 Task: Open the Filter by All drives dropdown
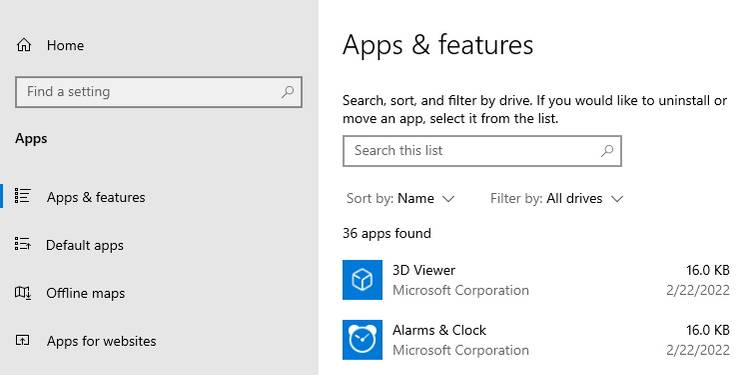[x=557, y=198]
